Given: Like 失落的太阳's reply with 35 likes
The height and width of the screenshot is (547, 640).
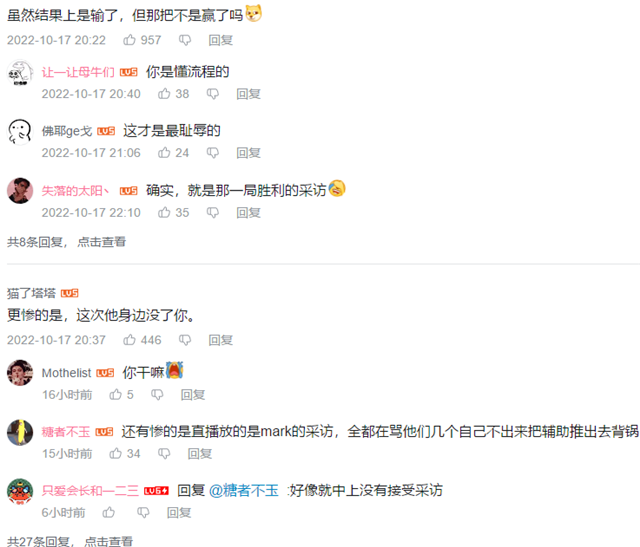Looking at the screenshot, I should click(164, 212).
